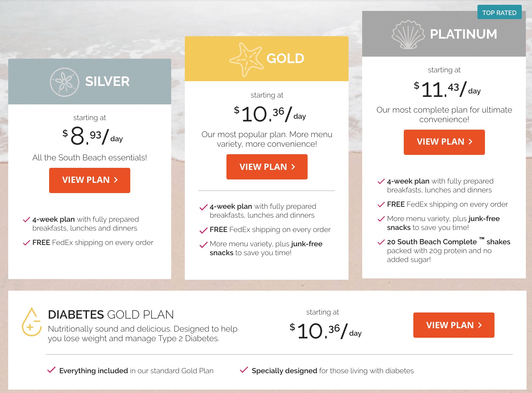Click the checkmark next to Everything included

coord(51,370)
